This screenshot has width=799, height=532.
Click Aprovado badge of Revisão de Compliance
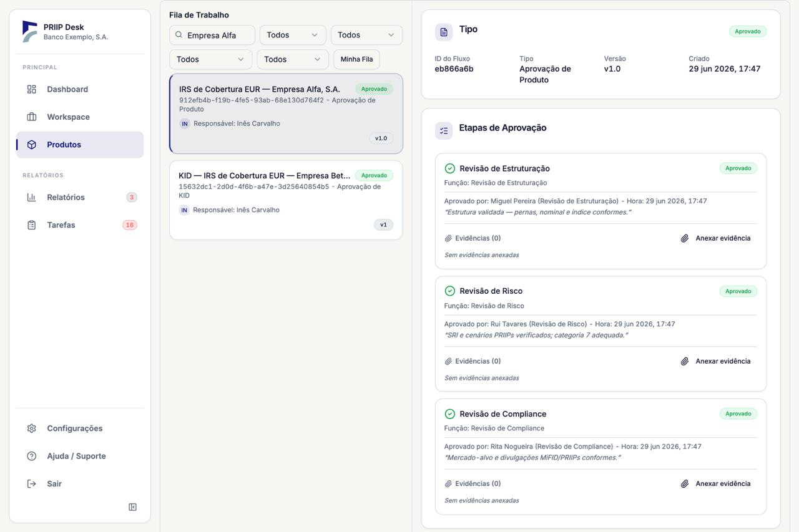tap(738, 414)
